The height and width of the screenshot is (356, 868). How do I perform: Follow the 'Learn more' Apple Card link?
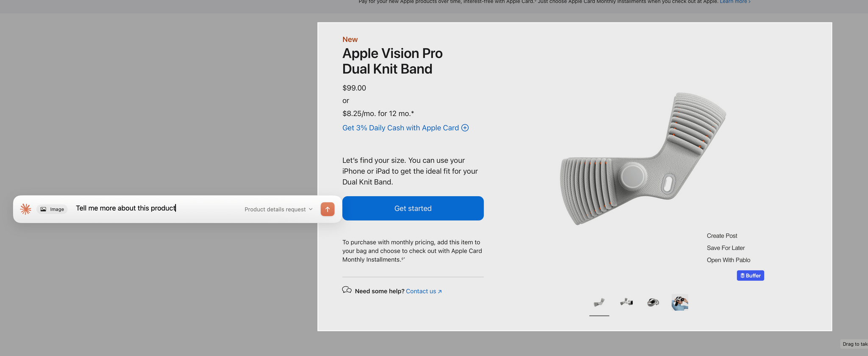point(734,2)
